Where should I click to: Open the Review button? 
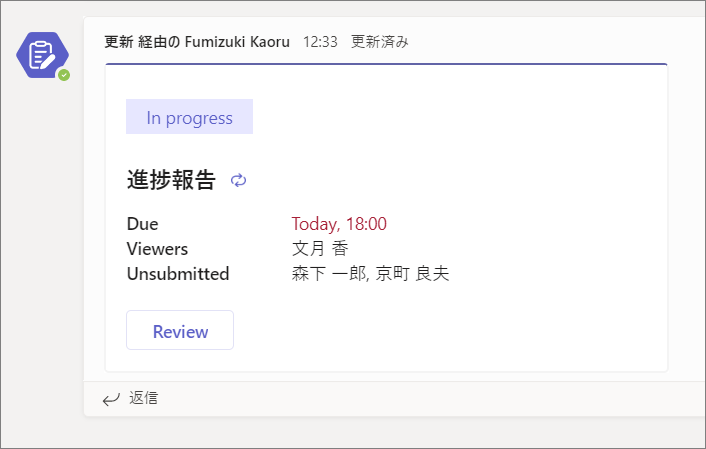click(x=180, y=330)
